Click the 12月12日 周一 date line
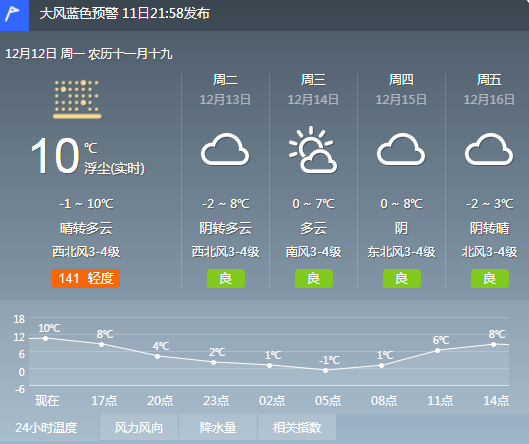 [x=89, y=54]
